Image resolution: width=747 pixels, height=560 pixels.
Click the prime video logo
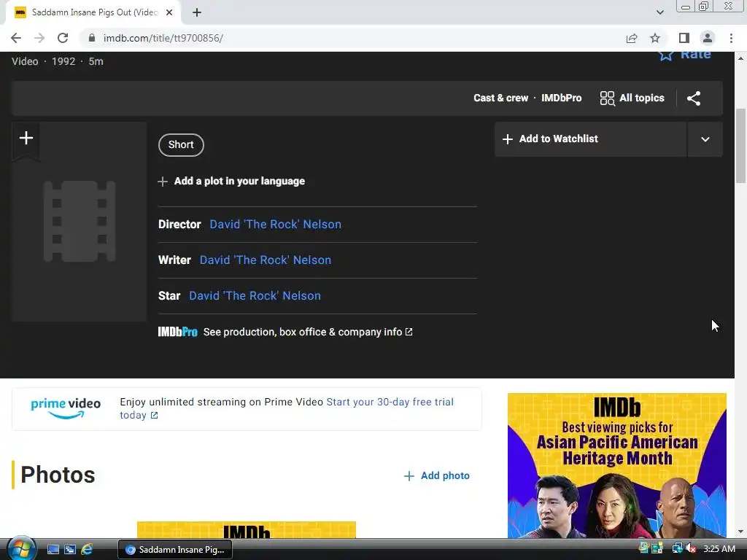click(x=66, y=408)
